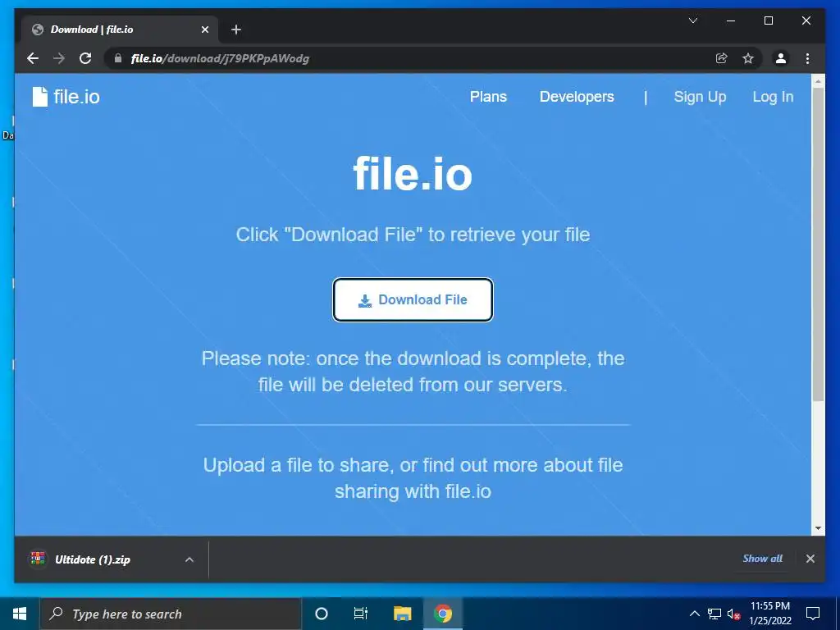Click the Download File button

(x=413, y=299)
